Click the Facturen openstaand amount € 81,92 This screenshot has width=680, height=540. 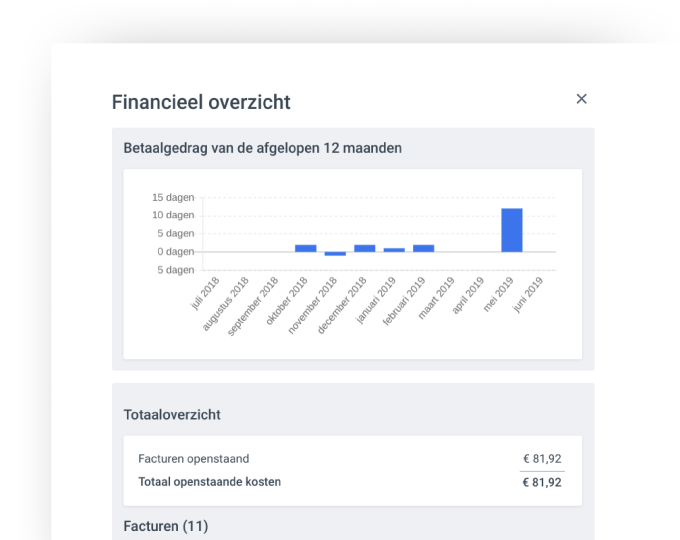click(x=542, y=458)
